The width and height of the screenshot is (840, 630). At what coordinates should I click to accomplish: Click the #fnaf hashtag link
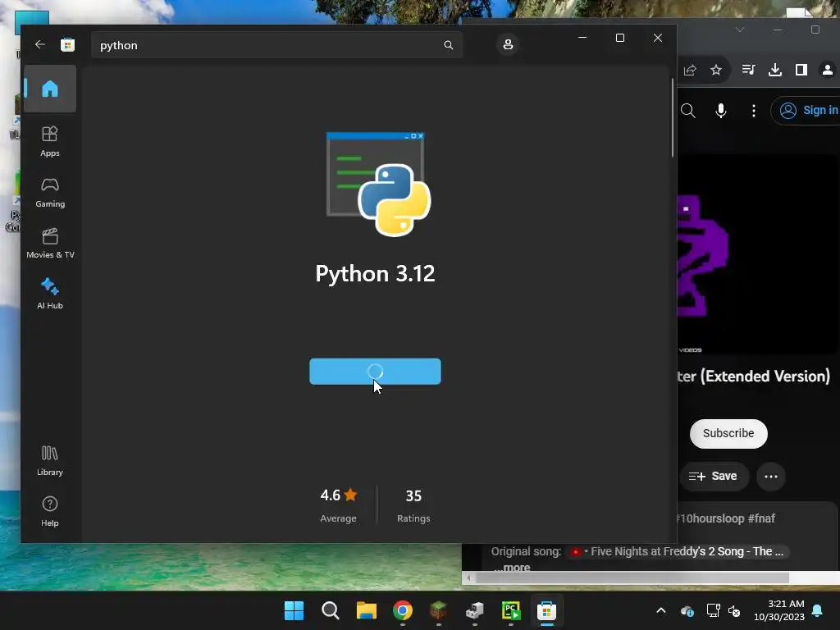761,518
